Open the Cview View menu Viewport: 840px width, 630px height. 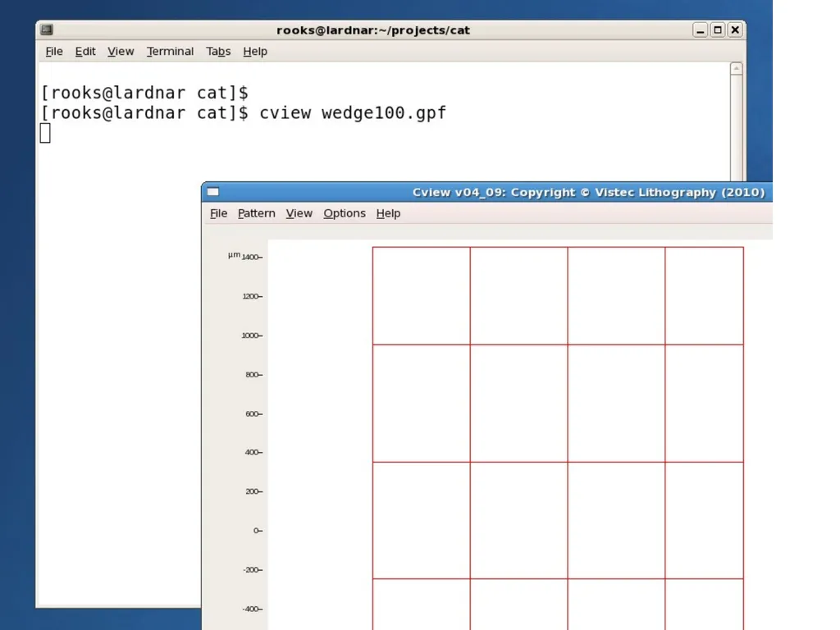(299, 213)
